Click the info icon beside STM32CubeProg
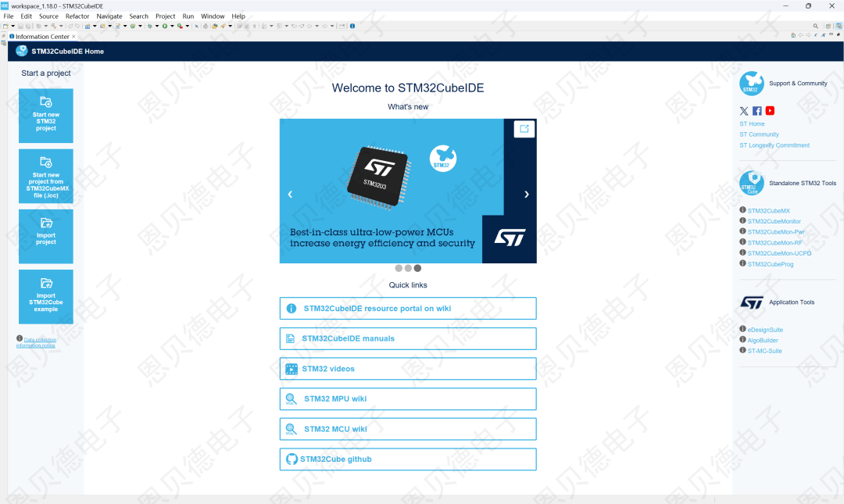This screenshot has height=504, width=844. tap(743, 263)
